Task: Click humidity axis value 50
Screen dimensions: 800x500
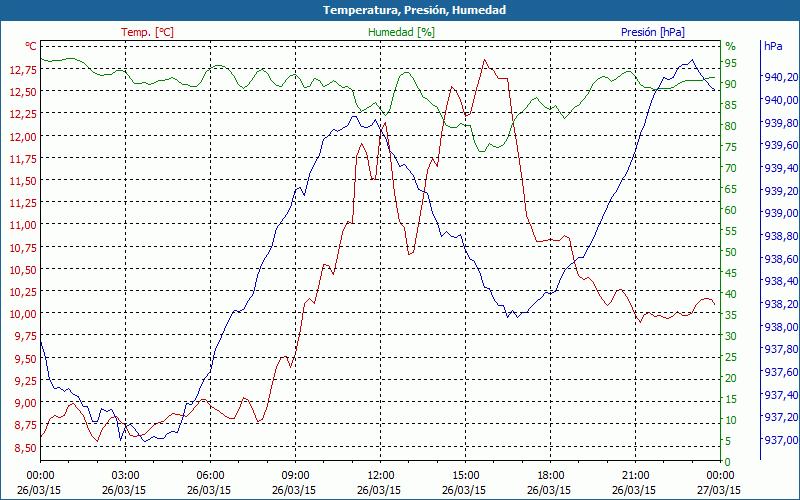Action: click(731, 252)
